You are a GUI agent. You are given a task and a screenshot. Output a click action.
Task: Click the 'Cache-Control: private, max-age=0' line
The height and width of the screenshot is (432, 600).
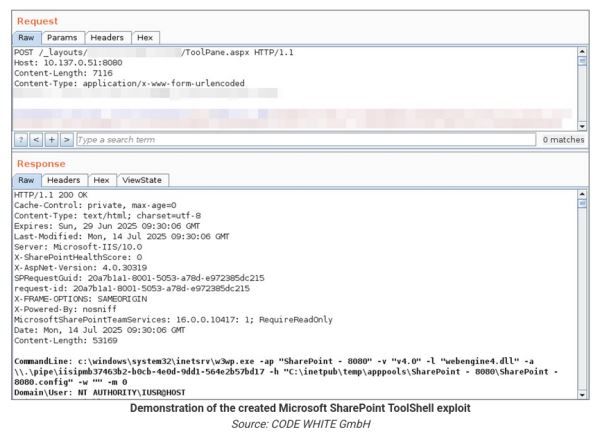point(95,205)
